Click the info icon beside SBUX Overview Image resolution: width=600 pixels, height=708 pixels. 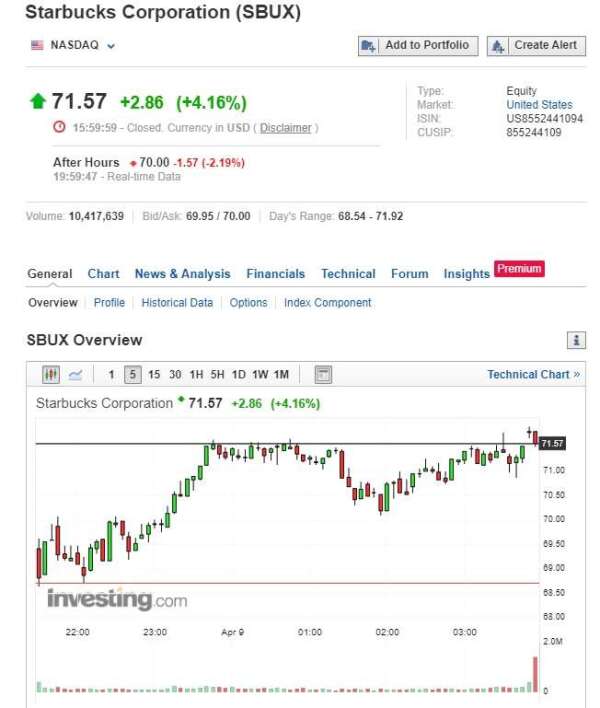click(x=576, y=340)
